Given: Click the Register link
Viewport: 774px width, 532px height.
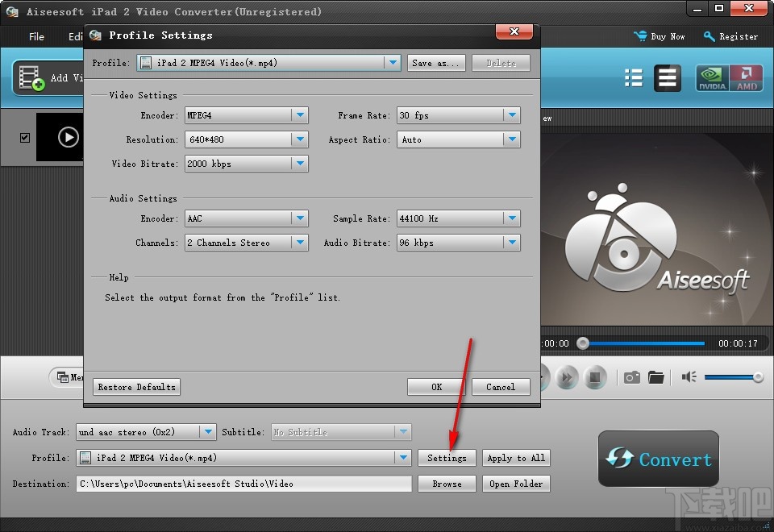Looking at the screenshot, I should coord(738,36).
